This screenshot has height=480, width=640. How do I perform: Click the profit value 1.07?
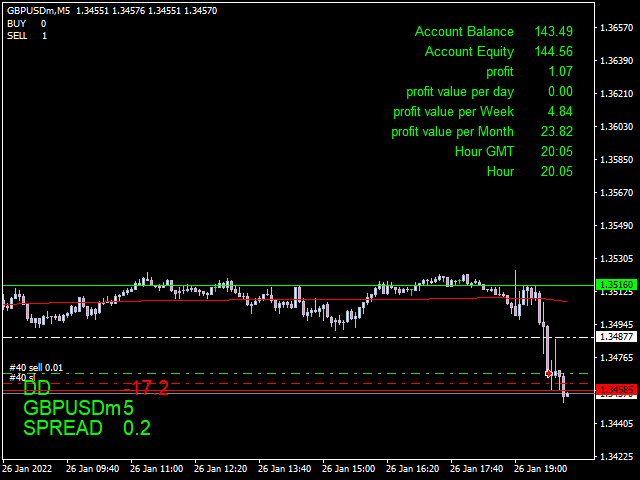(560, 71)
